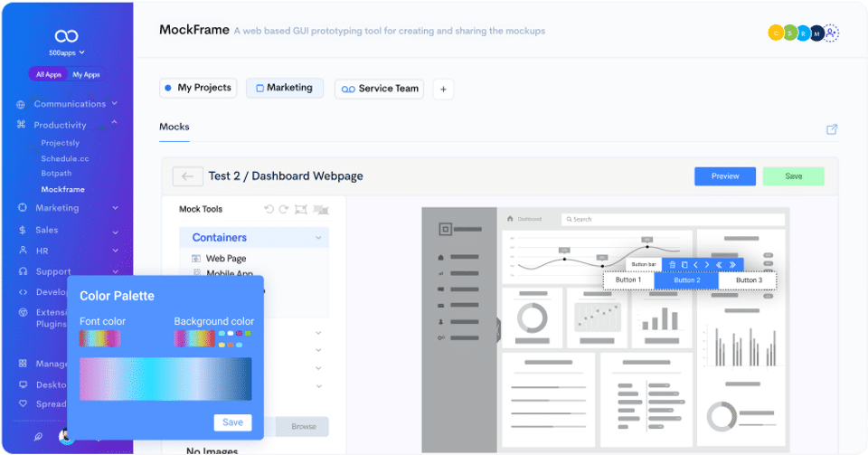Click the overlapping layers icon in Mock Tools
This screenshot has height=455, width=868.
coord(321,209)
